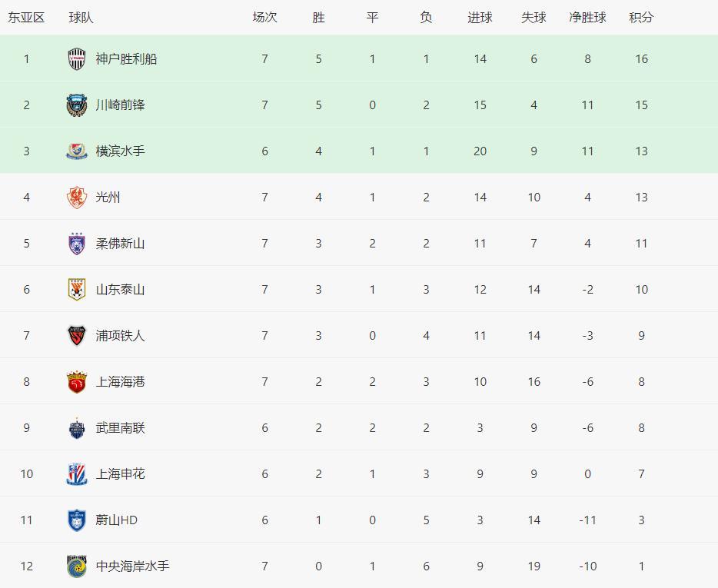Image resolution: width=718 pixels, height=588 pixels.
Task: Click the 积分 points column header
Action: pos(641,17)
